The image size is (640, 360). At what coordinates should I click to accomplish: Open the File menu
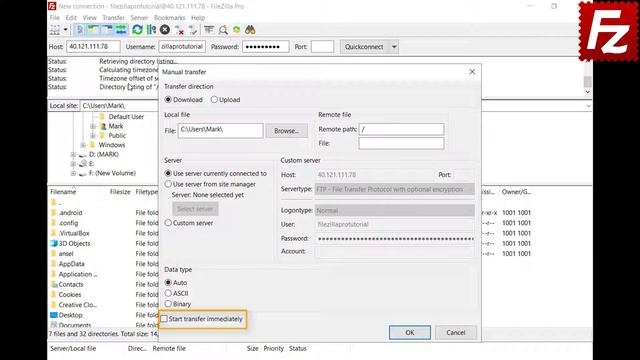click(x=55, y=18)
